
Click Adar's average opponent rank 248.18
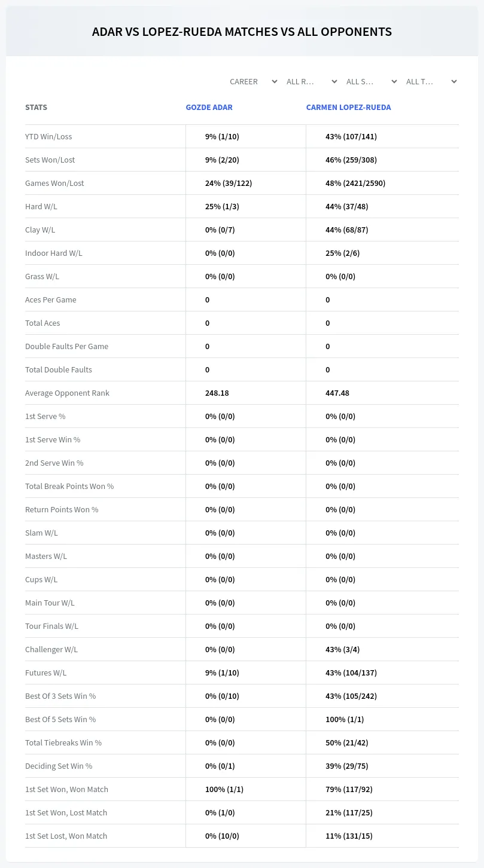[217, 393]
